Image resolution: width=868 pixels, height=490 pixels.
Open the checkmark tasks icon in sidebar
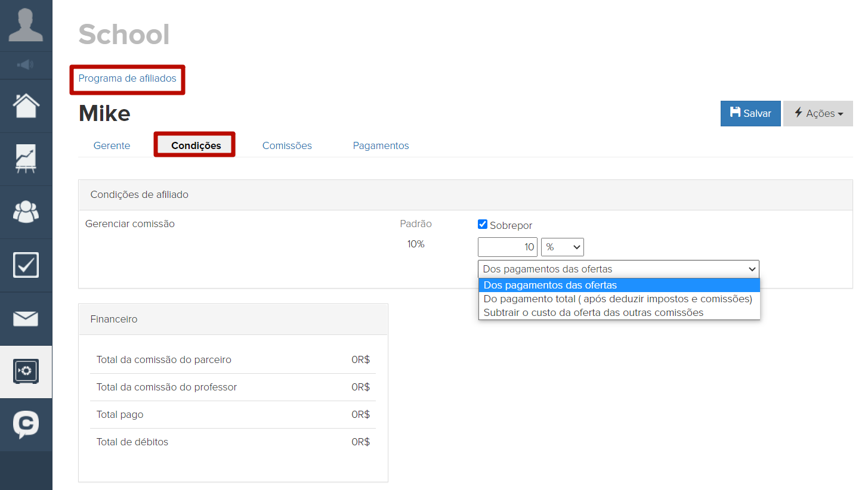[x=26, y=265]
